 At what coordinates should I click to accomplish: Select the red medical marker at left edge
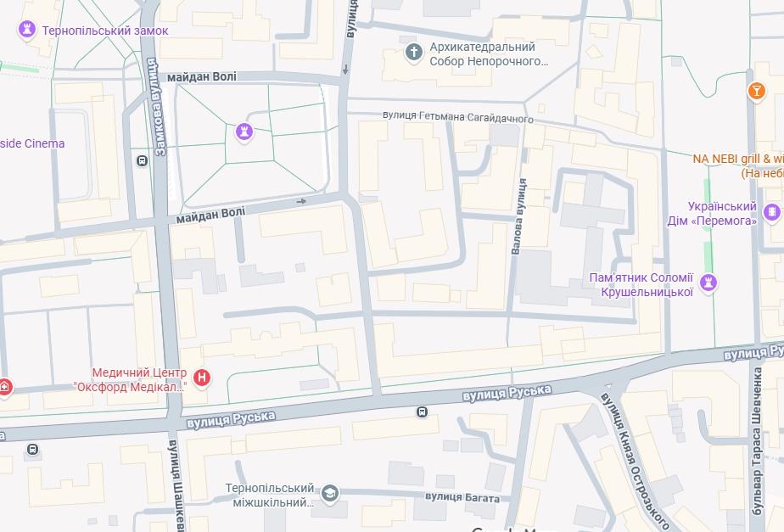[4, 388]
